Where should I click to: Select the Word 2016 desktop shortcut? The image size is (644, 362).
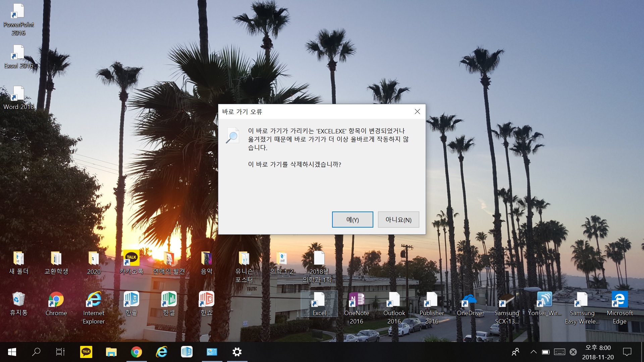[18, 98]
